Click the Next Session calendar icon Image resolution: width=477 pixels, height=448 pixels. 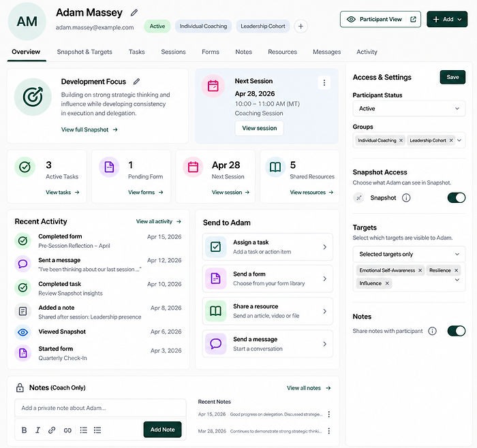(x=213, y=86)
